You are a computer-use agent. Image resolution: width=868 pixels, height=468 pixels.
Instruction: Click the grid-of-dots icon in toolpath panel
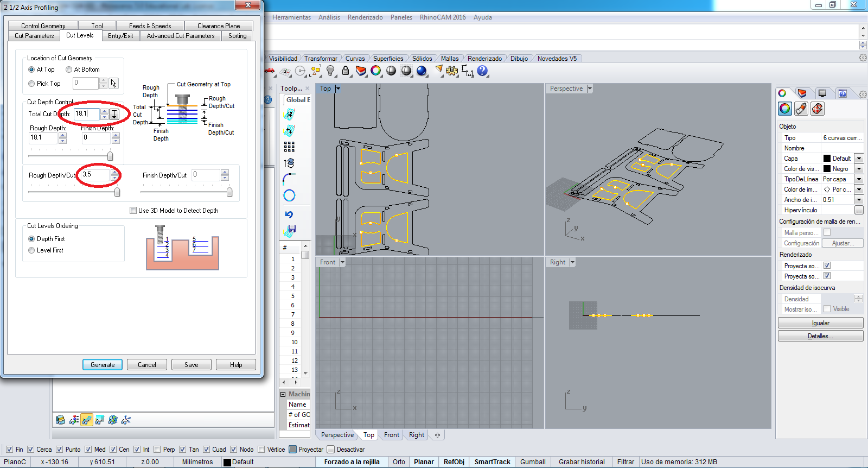pyautogui.click(x=289, y=147)
